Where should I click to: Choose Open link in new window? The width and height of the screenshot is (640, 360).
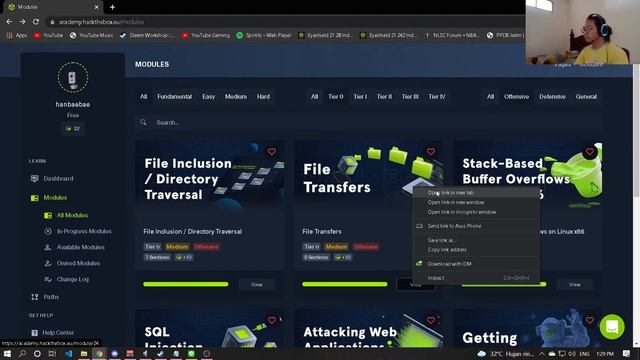click(476, 202)
